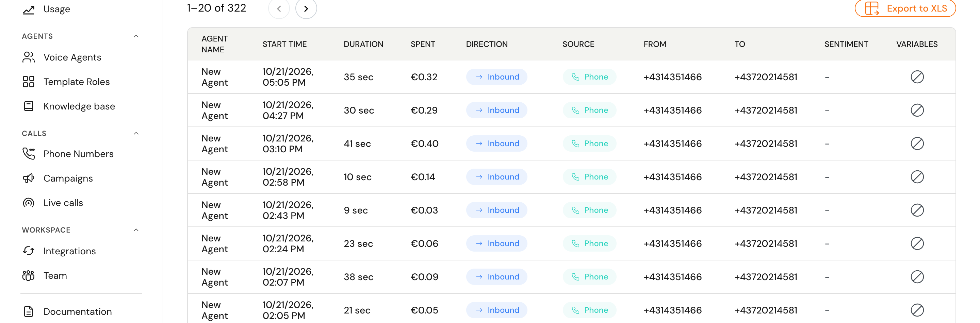Click the Live calls broadcast icon
The image size is (980, 323).
pyautogui.click(x=29, y=203)
